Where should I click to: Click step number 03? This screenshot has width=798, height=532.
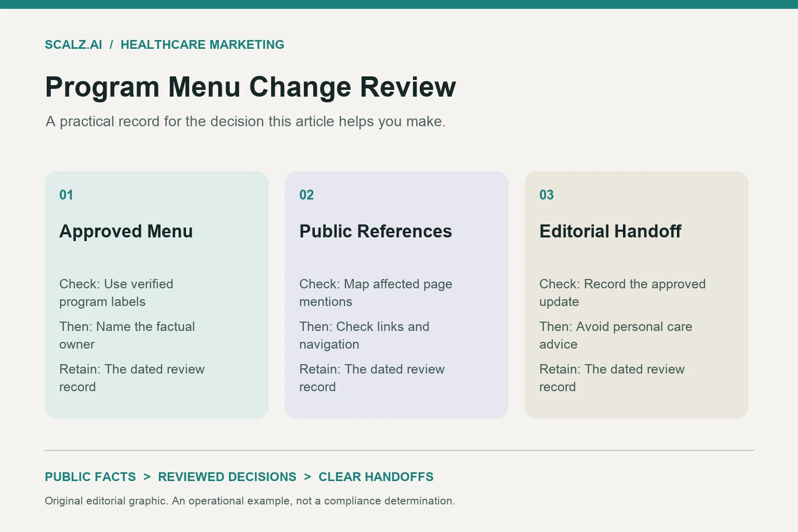547,195
